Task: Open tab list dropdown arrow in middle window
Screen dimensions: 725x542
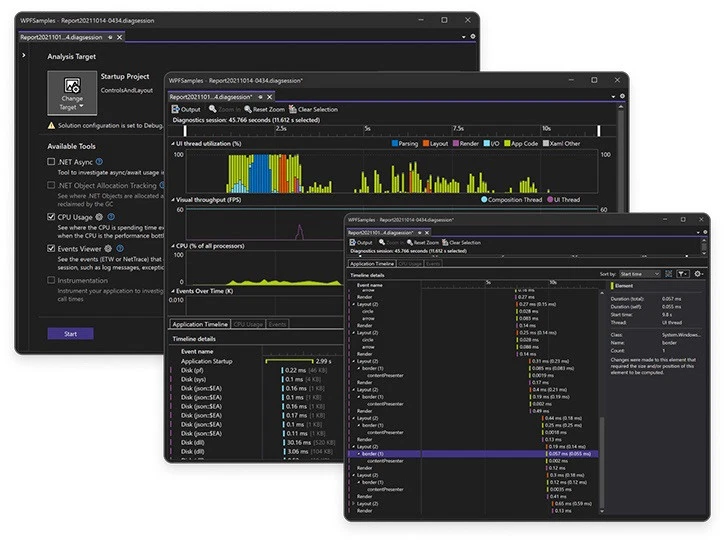Action: 613,97
